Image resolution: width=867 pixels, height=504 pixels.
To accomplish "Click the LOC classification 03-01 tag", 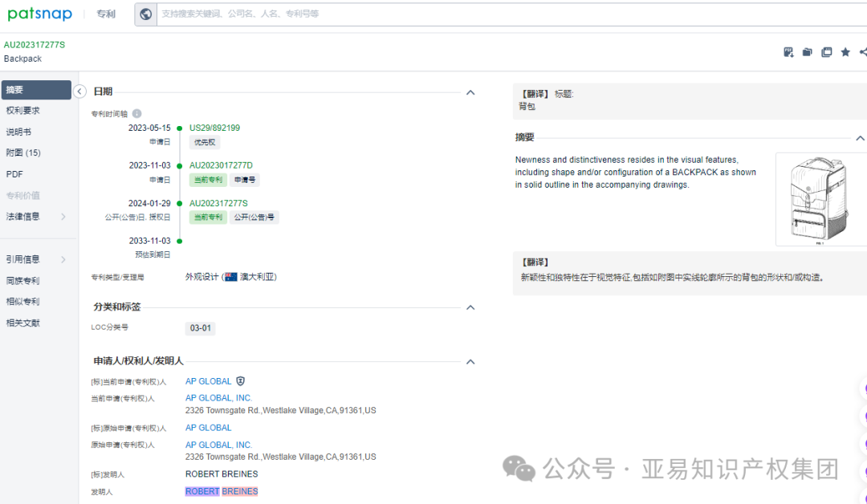I will pos(200,328).
